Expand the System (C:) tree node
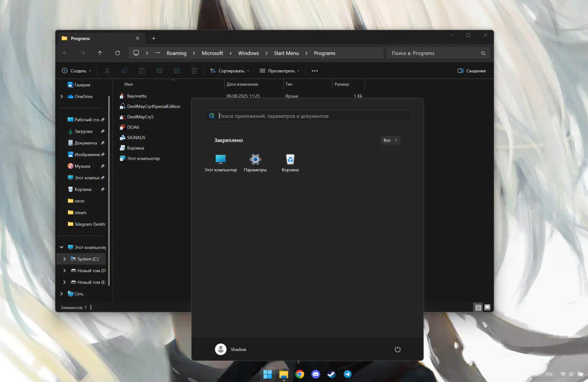This screenshot has width=588, height=382. pos(64,259)
